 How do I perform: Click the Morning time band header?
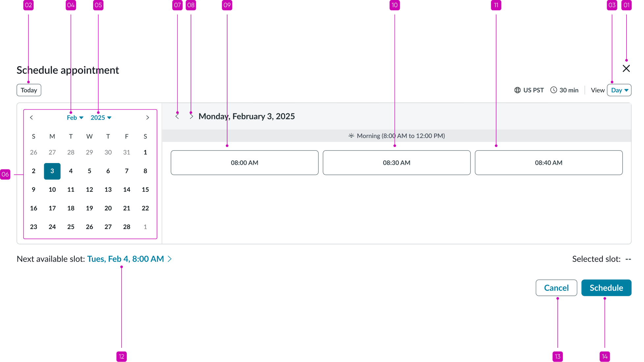point(396,135)
